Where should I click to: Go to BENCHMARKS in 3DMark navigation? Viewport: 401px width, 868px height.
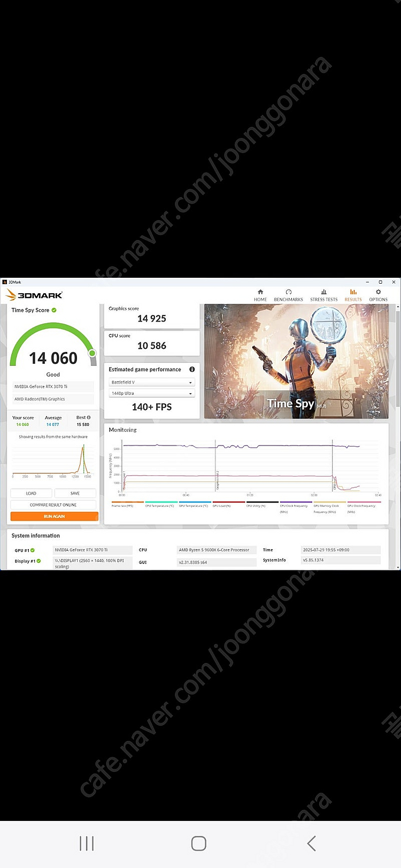coord(288,295)
